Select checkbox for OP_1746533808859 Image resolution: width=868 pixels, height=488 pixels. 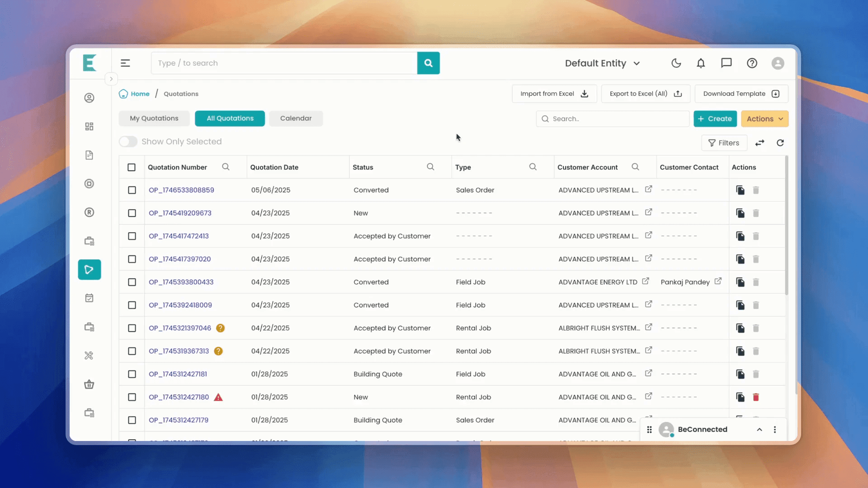pos(132,190)
